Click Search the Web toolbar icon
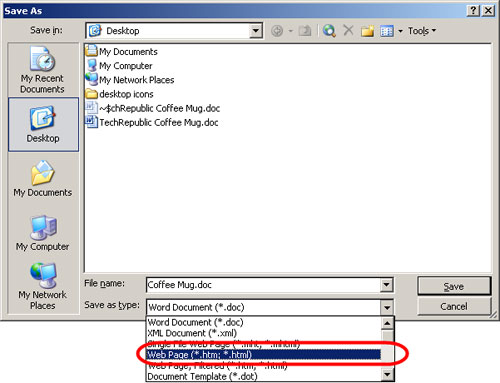500x383 pixels. (x=329, y=31)
